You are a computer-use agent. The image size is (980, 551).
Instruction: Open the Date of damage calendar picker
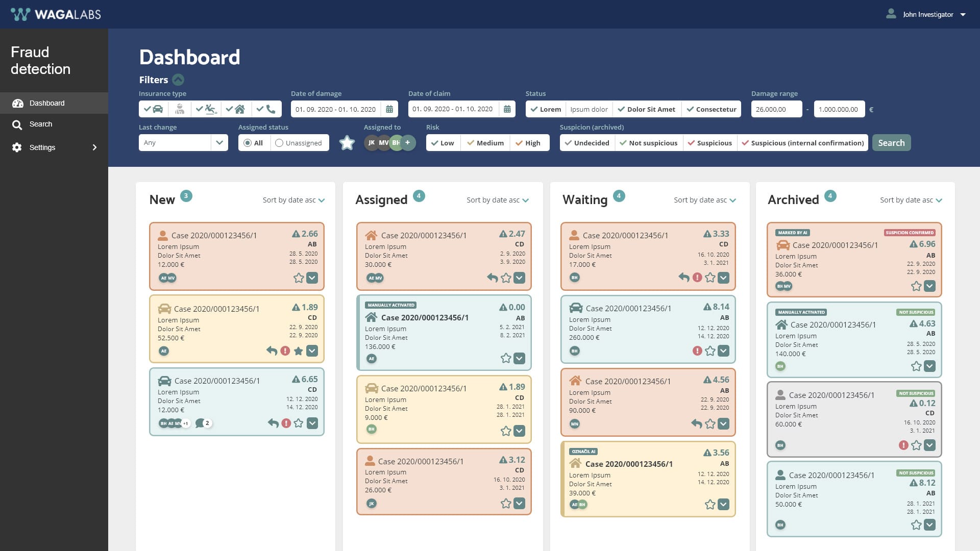[x=389, y=109]
